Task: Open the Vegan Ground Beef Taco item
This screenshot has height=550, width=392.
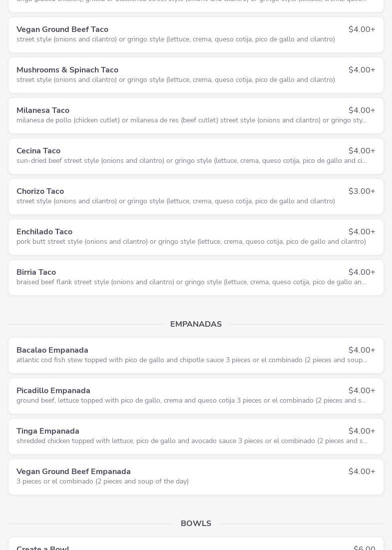Action: pyautogui.click(x=196, y=34)
